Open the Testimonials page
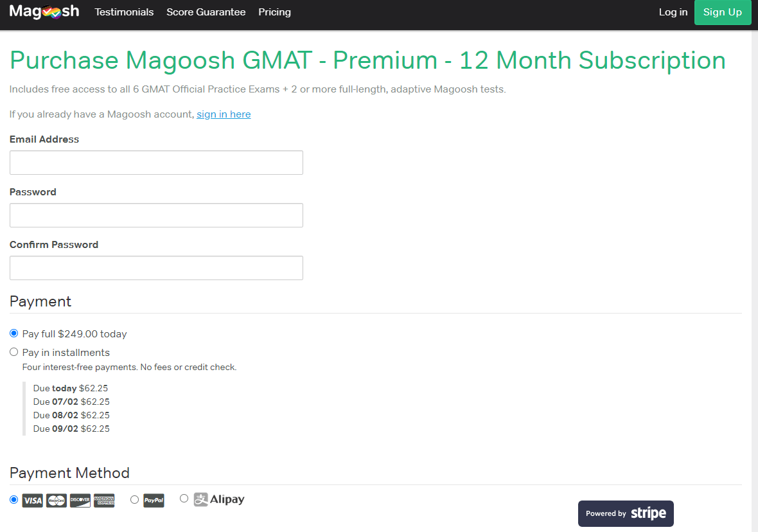Image resolution: width=758 pixels, height=532 pixels. pos(124,12)
